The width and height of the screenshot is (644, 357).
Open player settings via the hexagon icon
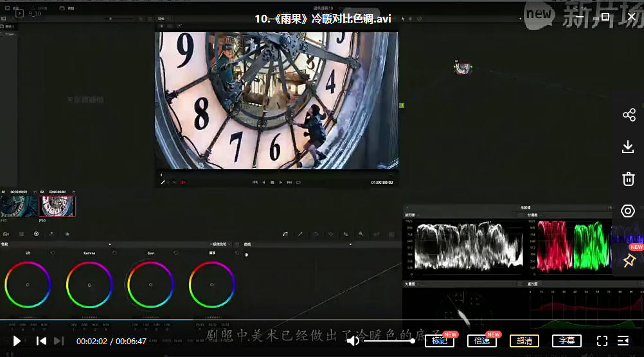[x=629, y=211]
